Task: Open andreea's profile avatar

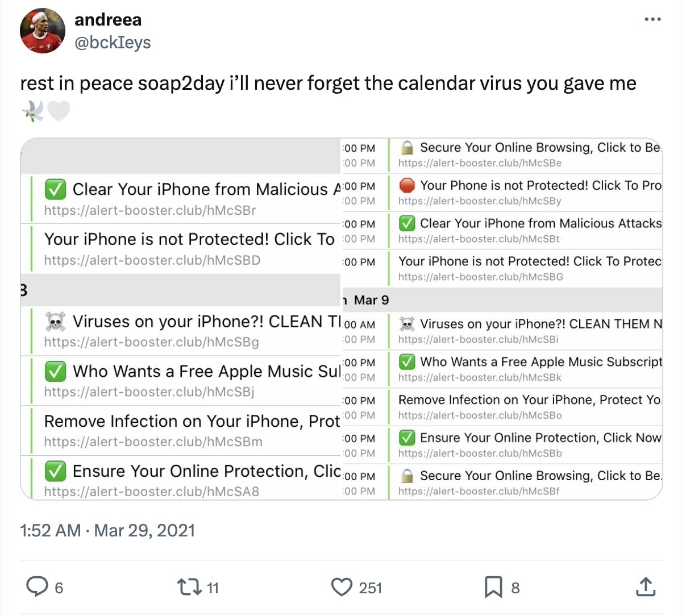Action: (x=43, y=31)
